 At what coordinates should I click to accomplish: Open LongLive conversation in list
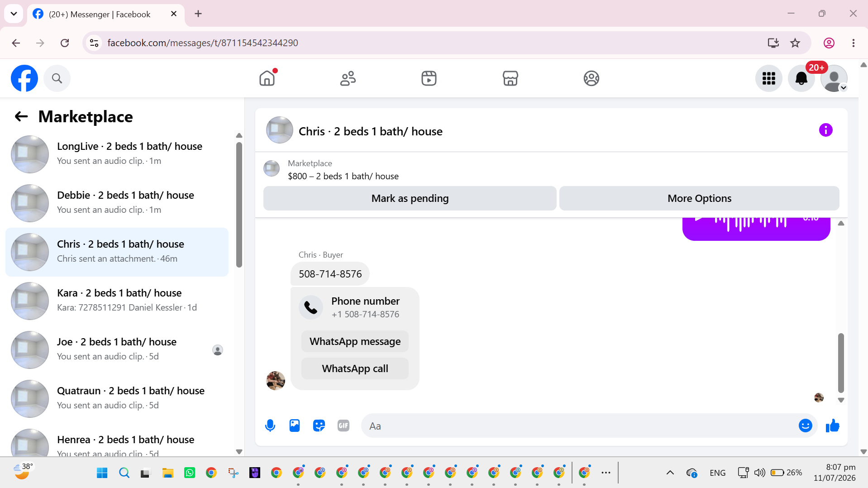(117, 154)
